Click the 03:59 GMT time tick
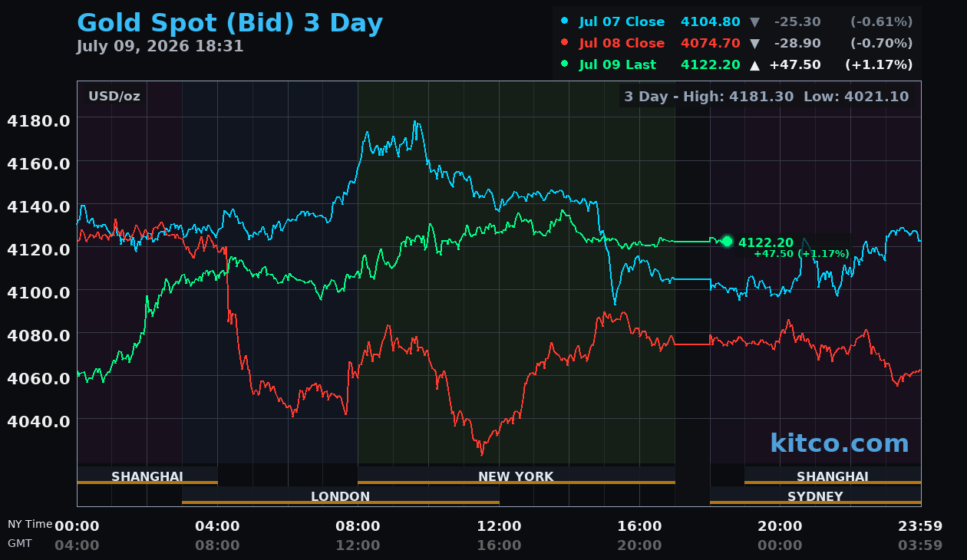Image resolution: width=967 pixels, height=560 pixels. point(920,545)
